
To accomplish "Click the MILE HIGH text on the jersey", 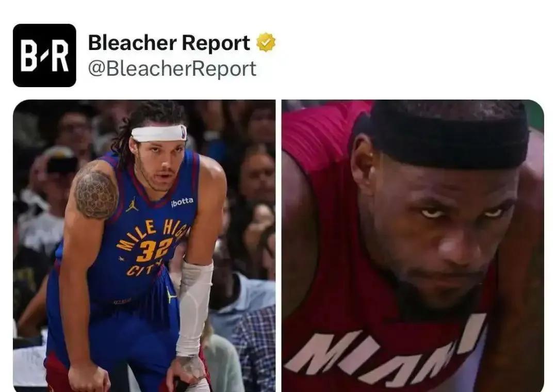I will click(153, 232).
